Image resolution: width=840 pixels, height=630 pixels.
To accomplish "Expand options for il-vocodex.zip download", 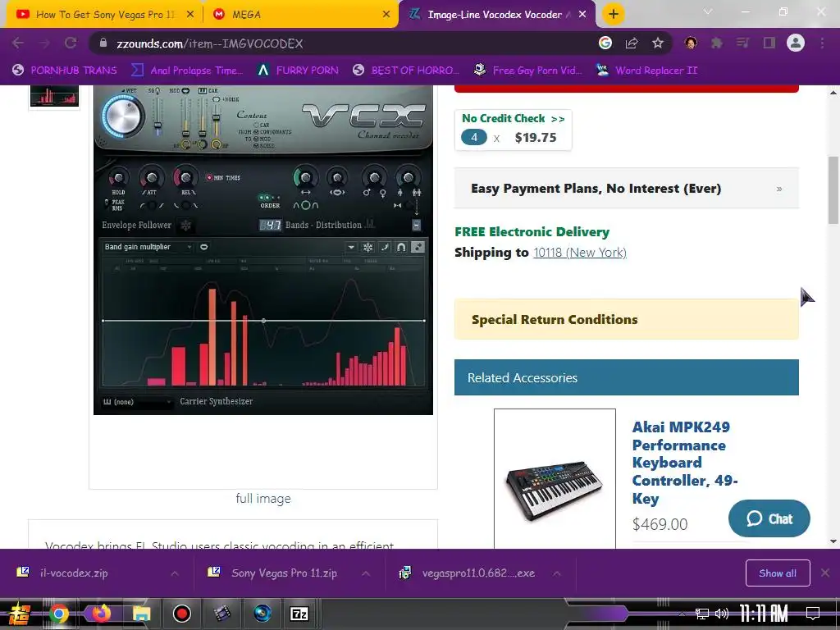I will pyautogui.click(x=175, y=573).
